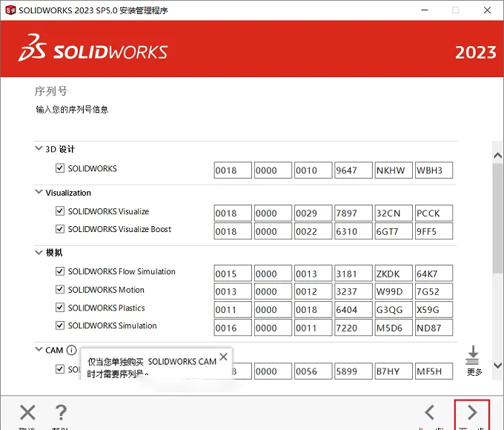Minimize the installation manager window
The height and width of the screenshot is (430, 504).
point(425,10)
